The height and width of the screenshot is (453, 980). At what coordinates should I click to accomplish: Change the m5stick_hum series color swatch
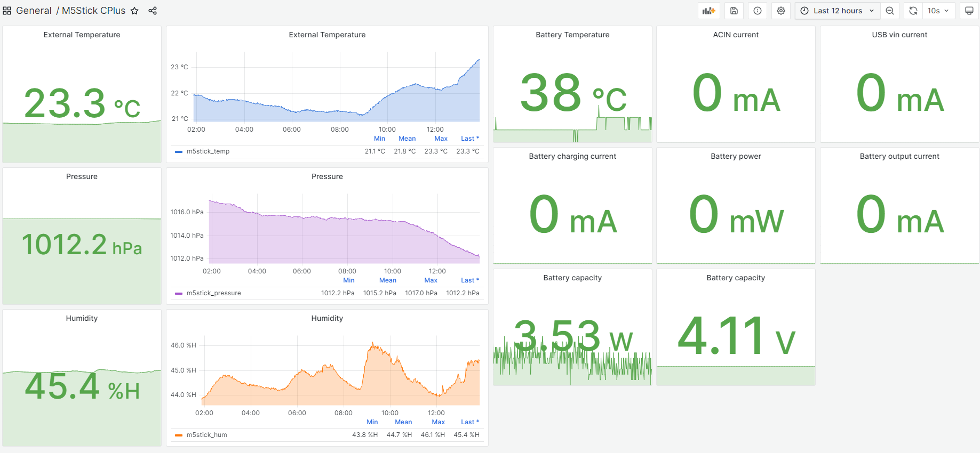179,435
